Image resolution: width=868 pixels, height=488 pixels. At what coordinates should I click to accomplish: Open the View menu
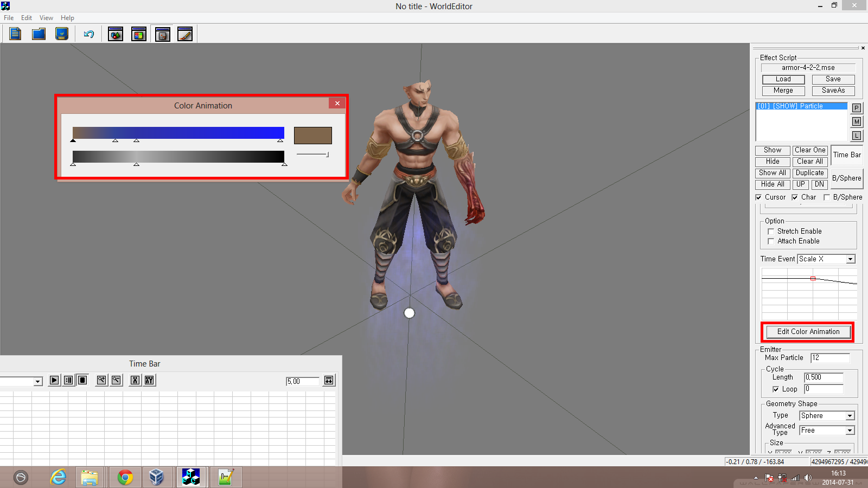(x=46, y=18)
